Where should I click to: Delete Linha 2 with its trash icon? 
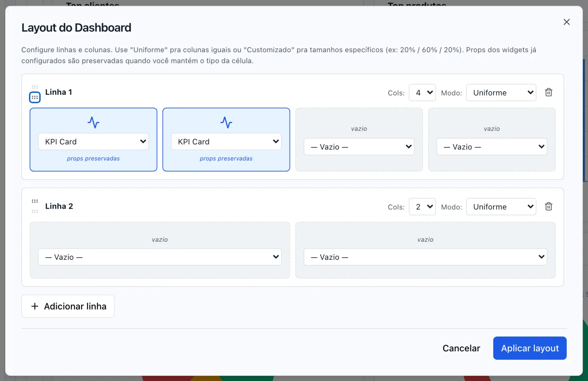coord(548,206)
